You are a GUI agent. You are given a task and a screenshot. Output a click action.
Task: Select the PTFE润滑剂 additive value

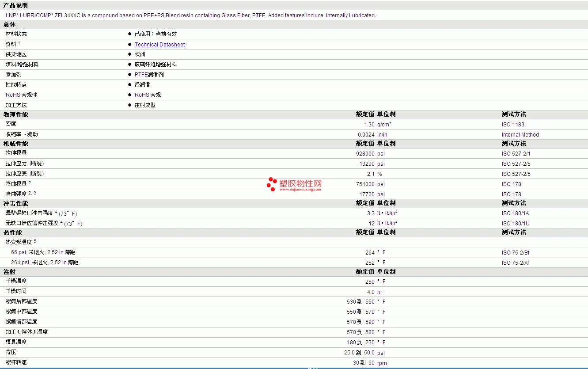pyautogui.click(x=149, y=75)
